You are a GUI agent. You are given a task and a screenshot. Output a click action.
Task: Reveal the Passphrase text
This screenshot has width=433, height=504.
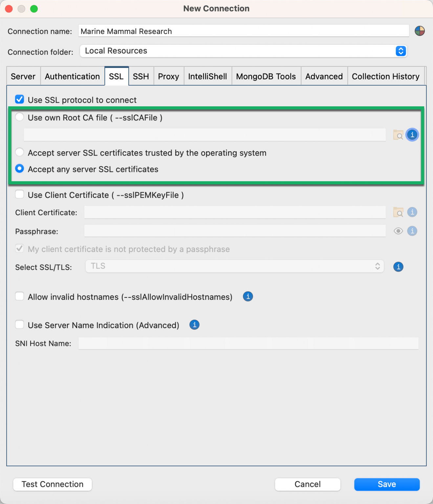pos(398,231)
